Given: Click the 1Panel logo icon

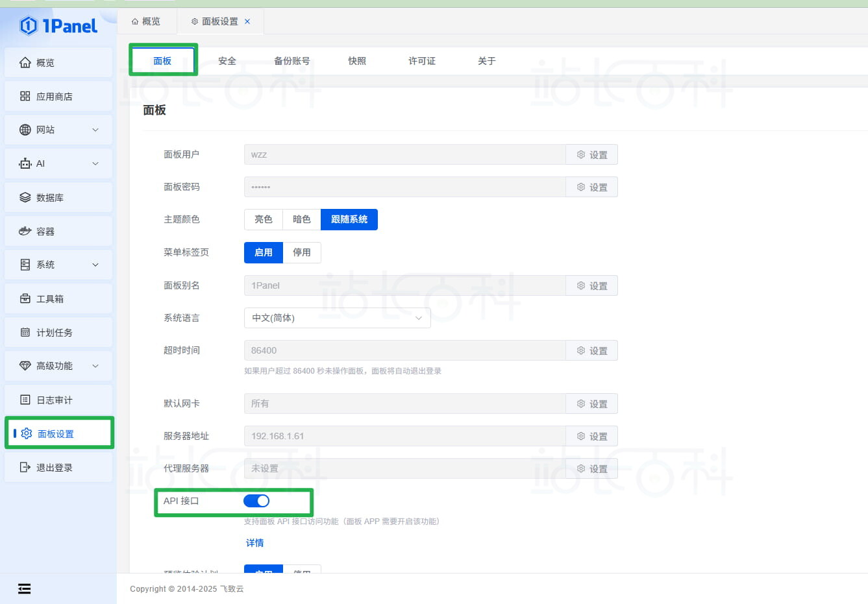Looking at the screenshot, I should [29, 26].
